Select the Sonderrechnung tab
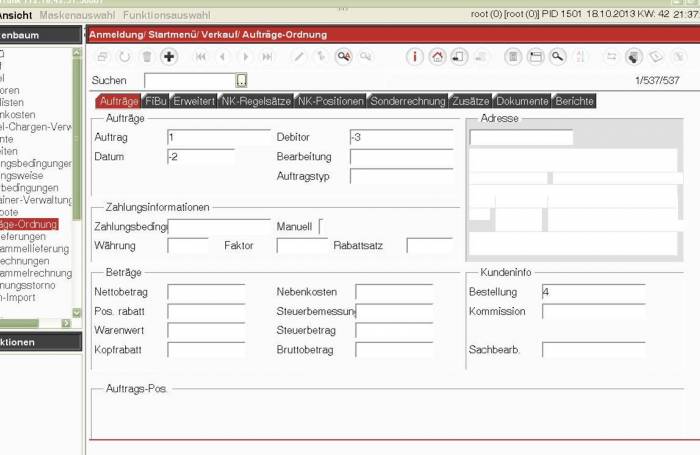The height and width of the screenshot is (455, 700). pos(408,101)
